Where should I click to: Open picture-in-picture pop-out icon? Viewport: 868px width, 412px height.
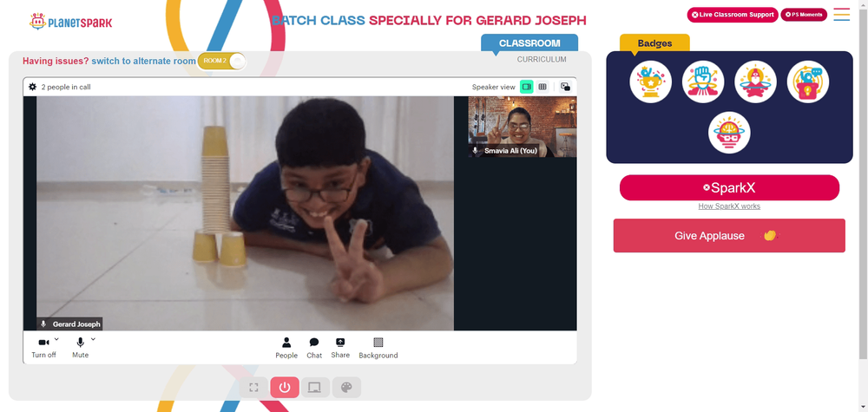[565, 87]
